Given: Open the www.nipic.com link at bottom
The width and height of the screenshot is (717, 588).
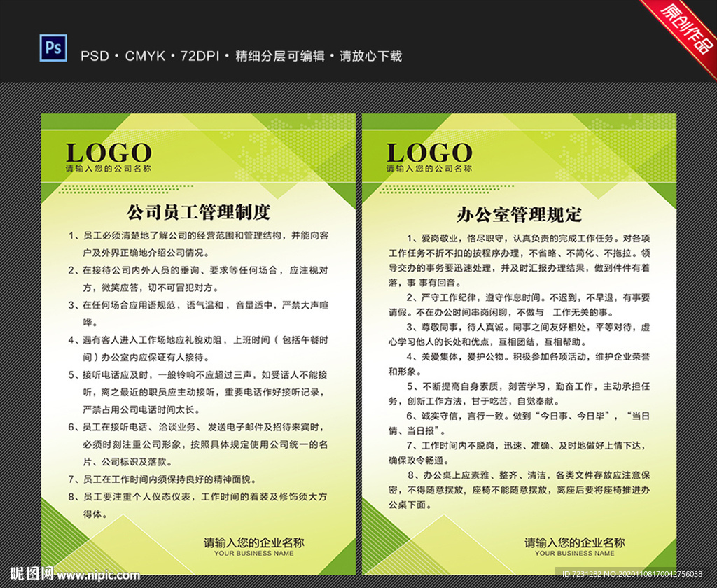Looking at the screenshot, I should point(99,575).
